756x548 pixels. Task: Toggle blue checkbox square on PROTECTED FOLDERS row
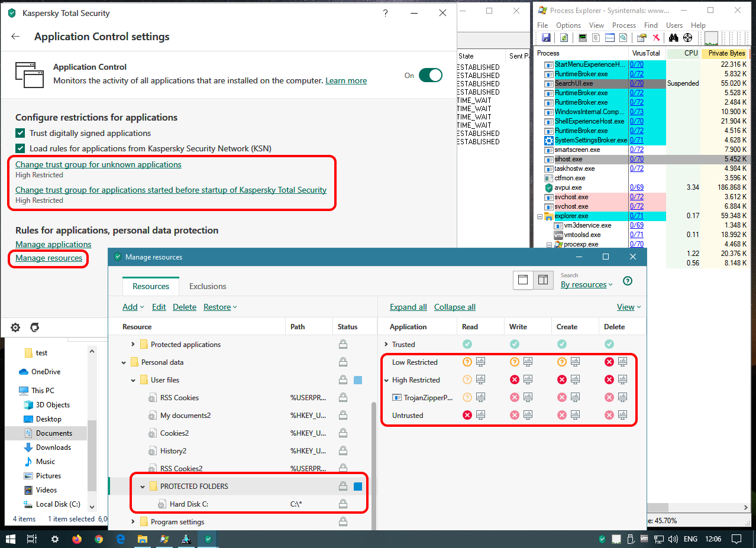[358, 487]
